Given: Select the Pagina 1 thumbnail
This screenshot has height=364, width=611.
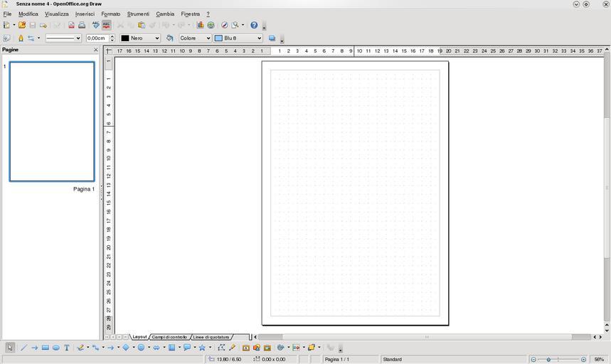Looking at the screenshot, I should click(52, 122).
